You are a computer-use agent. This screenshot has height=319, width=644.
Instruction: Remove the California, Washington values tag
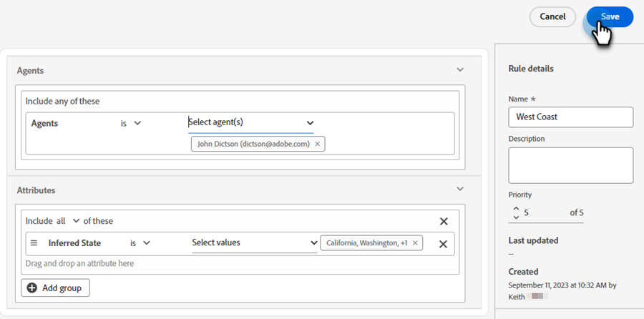point(415,243)
